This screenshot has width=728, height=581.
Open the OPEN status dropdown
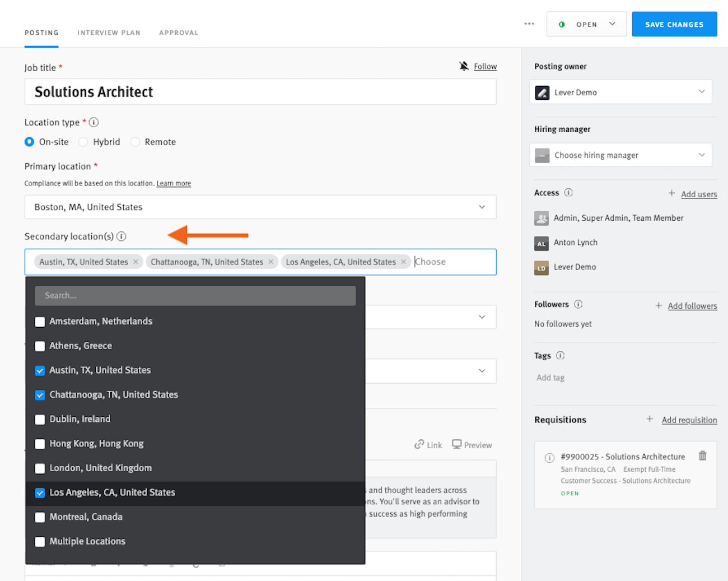coord(586,24)
